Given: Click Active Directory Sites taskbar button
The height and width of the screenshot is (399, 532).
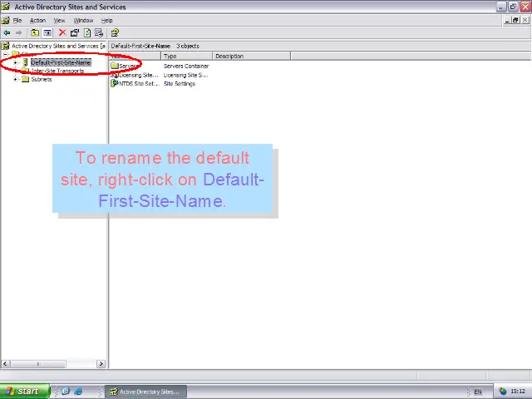Looking at the screenshot, I should [x=146, y=392].
